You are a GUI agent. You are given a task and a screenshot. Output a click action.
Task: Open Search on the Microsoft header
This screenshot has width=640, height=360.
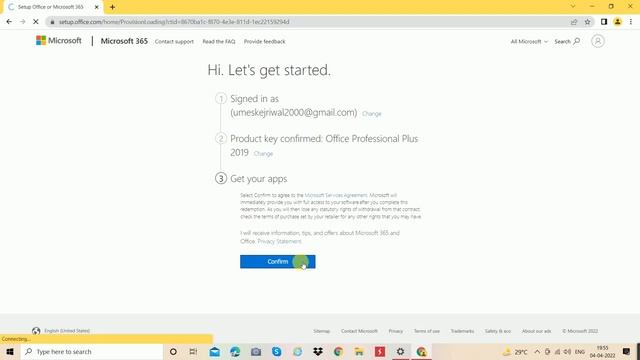point(567,42)
